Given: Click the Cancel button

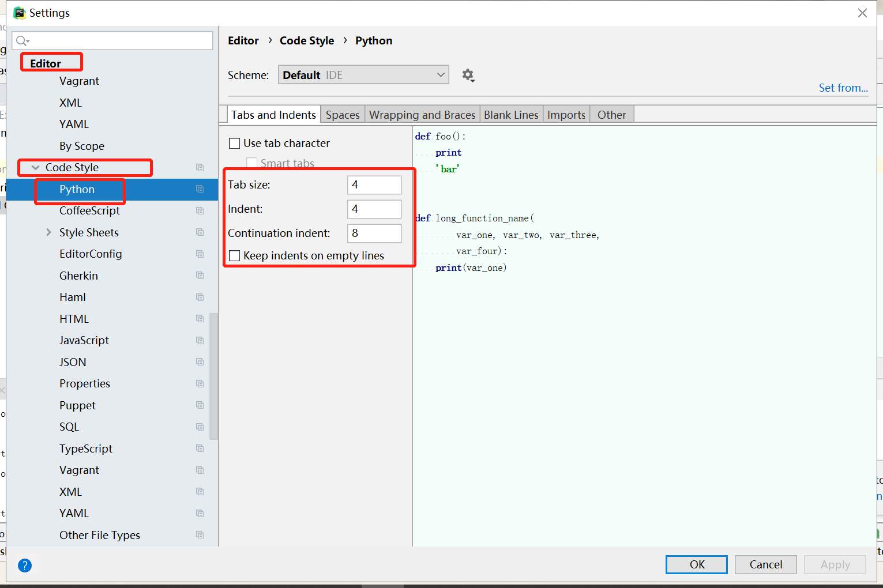Looking at the screenshot, I should [x=766, y=564].
